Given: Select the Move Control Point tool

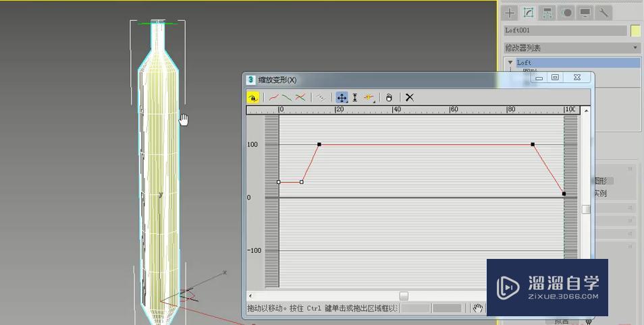Looking at the screenshot, I should click(342, 98).
